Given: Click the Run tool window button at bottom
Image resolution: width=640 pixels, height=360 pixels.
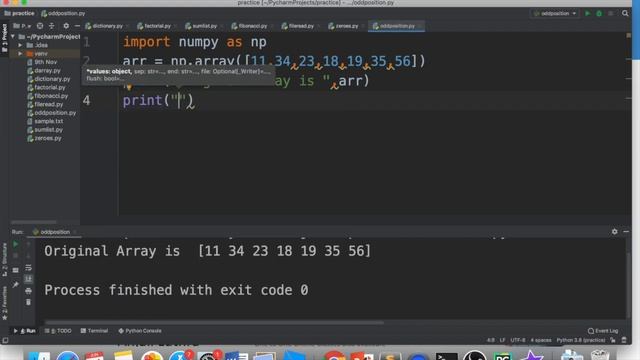Looking at the screenshot, I should tap(25, 331).
